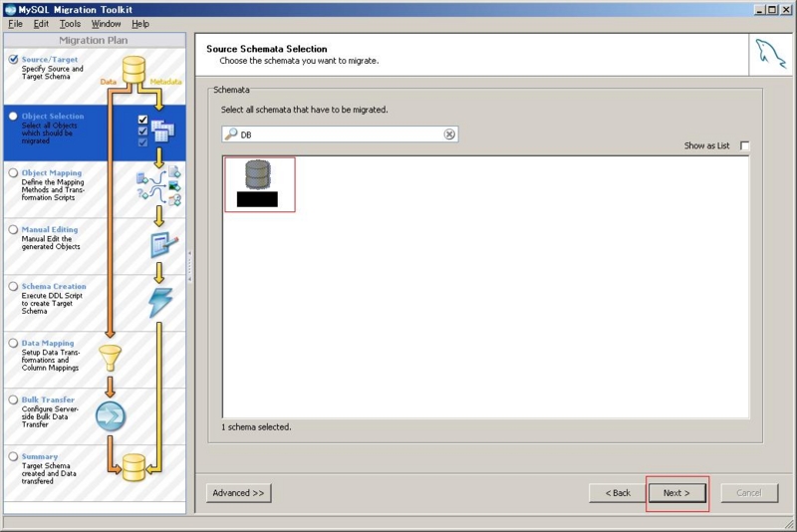The height and width of the screenshot is (532, 797).
Task: Open the Help menu
Action: [140, 24]
